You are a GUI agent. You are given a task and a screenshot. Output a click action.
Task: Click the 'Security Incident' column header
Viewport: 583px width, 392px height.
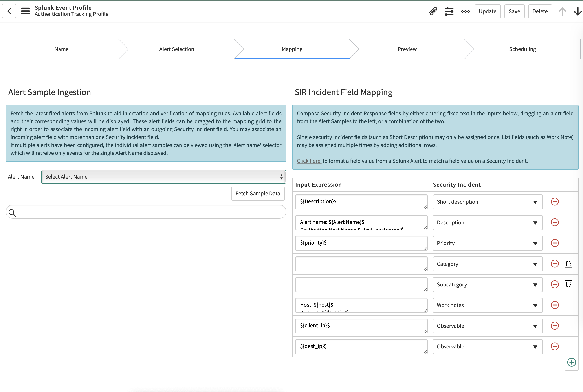point(457,185)
